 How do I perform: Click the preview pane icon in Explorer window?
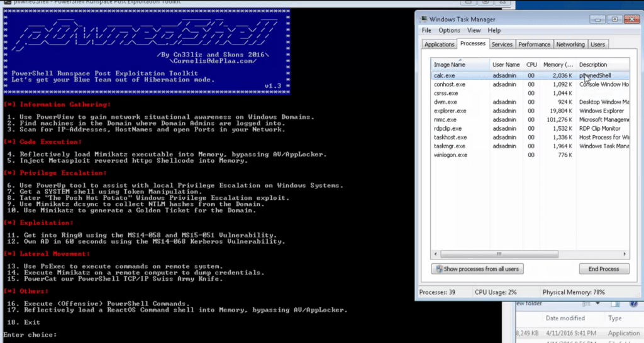(x=615, y=303)
